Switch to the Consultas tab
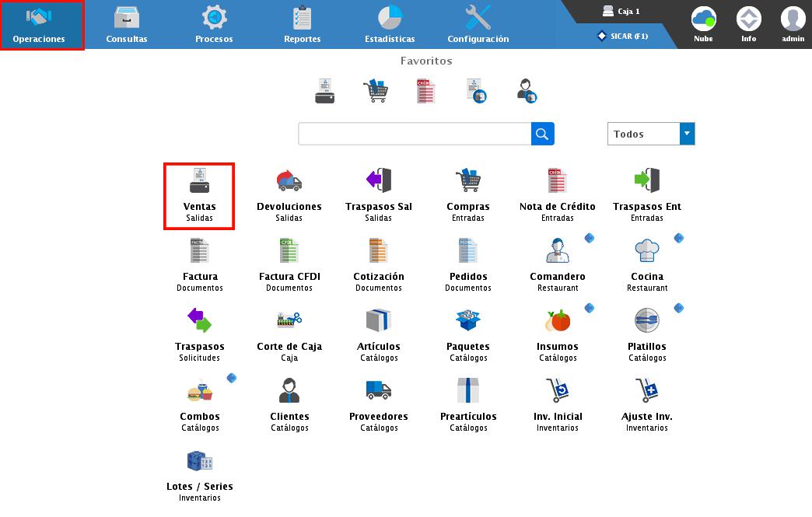This screenshot has width=812, height=517. pos(127,25)
